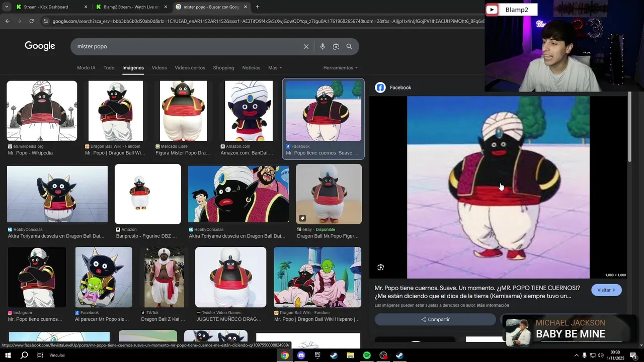Start voice search with microphone icon
Screen dimensions: 644x362
pyautogui.click(x=323, y=46)
